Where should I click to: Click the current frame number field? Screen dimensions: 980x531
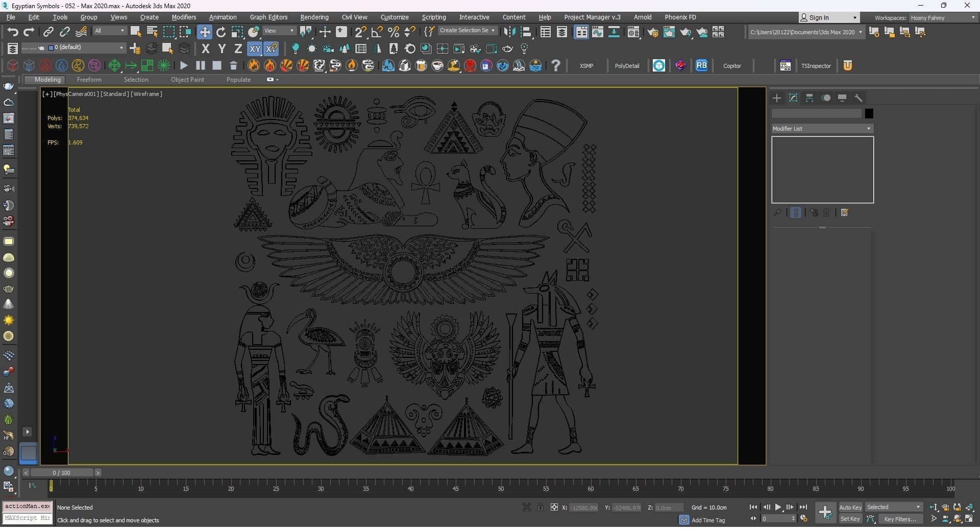click(778, 519)
